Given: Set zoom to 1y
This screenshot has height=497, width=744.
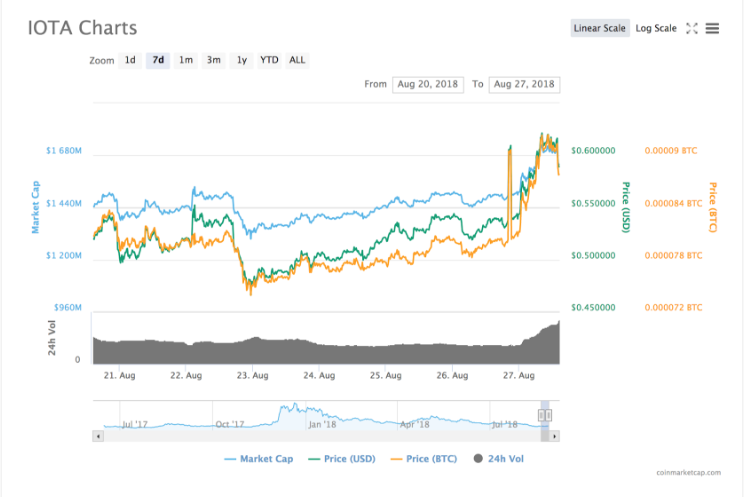Looking at the screenshot, I should click(242, 60).
